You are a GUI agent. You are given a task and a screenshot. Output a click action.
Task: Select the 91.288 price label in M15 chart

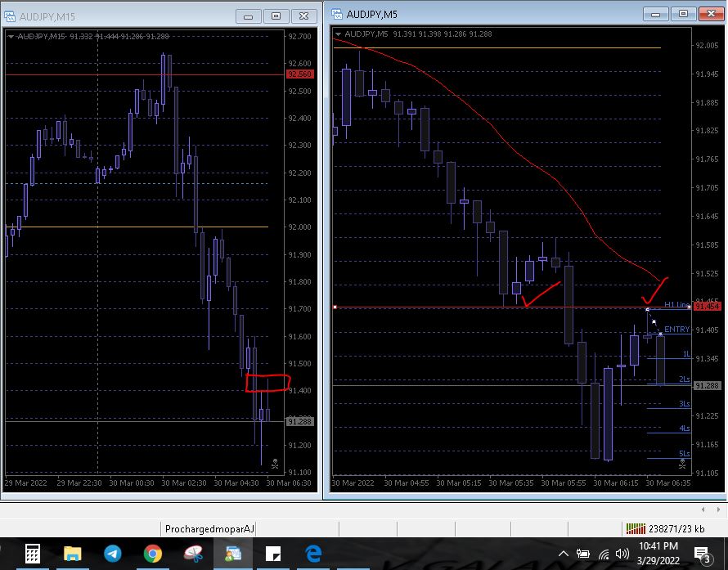coord(300,421)
